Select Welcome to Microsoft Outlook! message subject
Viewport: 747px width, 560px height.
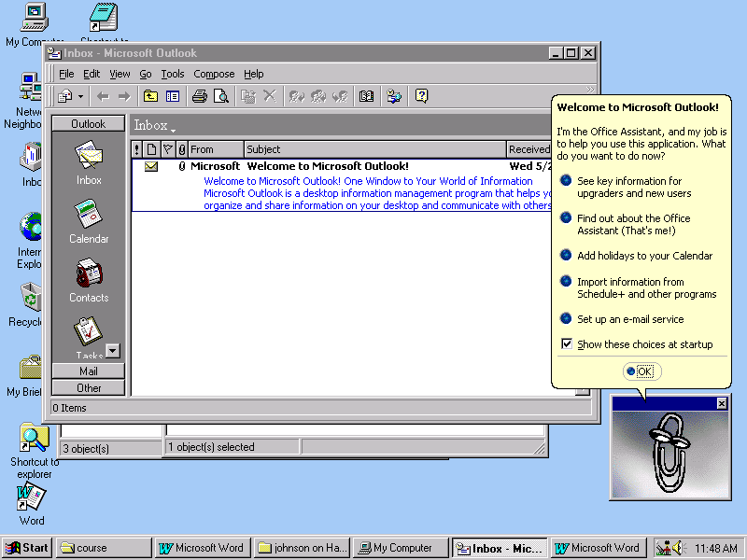328,166
